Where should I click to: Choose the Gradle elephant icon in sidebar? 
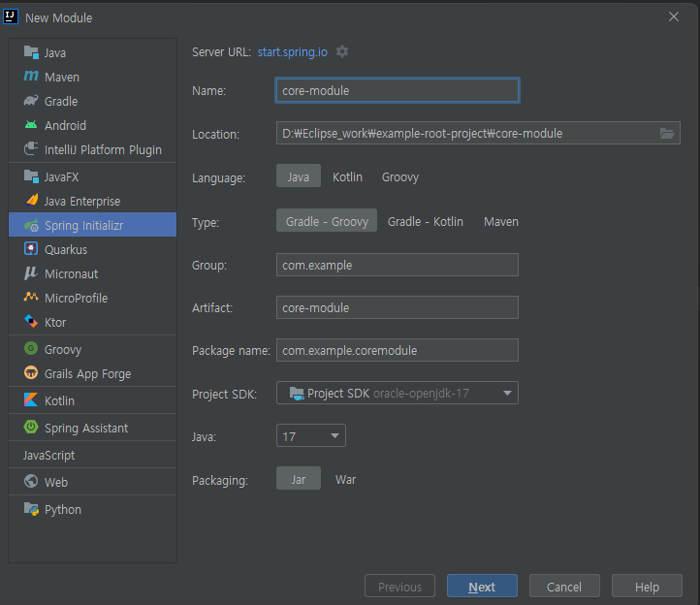31,101
